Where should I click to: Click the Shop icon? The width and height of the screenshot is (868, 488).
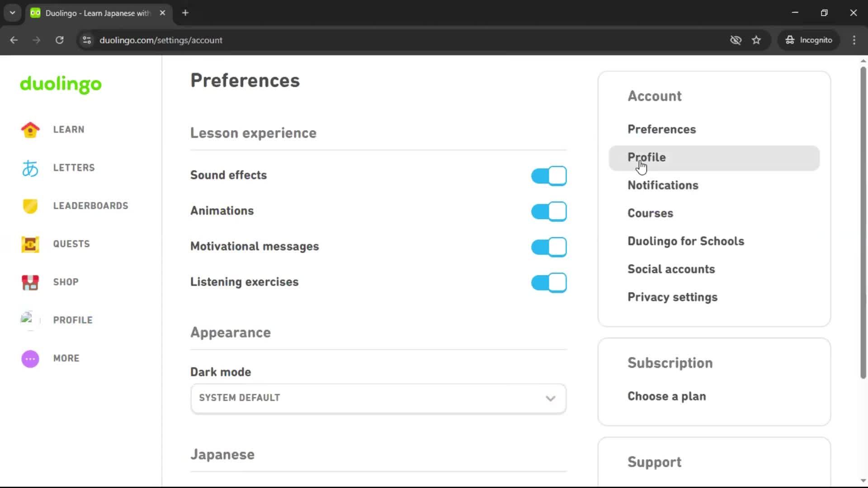(x=30, y=282)
